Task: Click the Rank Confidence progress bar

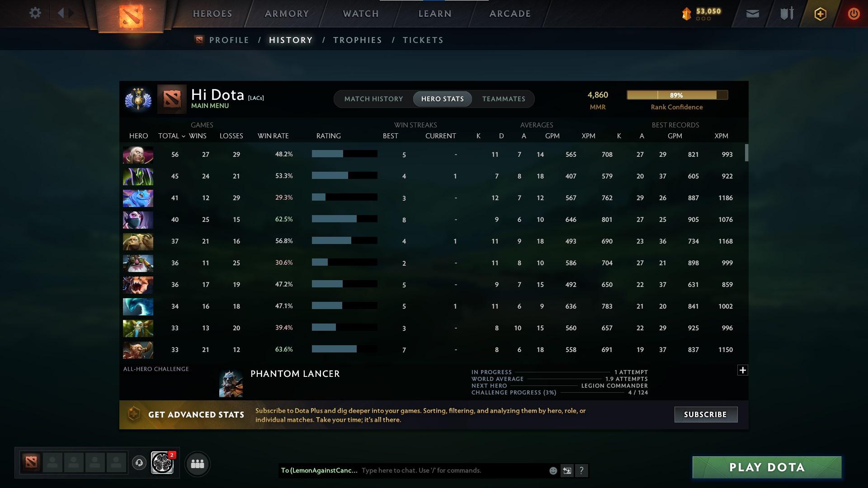Action: pos(677,95)
